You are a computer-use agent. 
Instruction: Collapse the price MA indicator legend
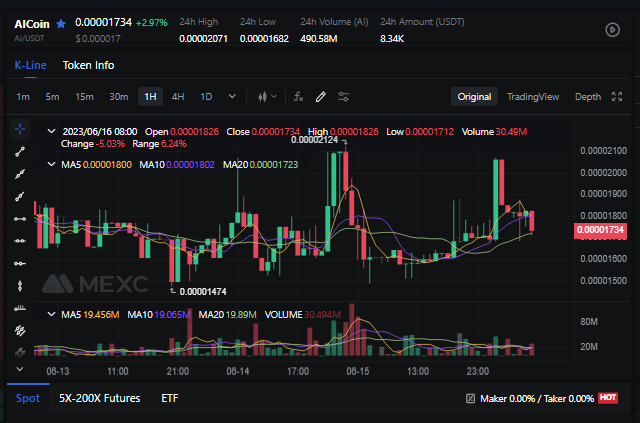(x=51, y=165)
